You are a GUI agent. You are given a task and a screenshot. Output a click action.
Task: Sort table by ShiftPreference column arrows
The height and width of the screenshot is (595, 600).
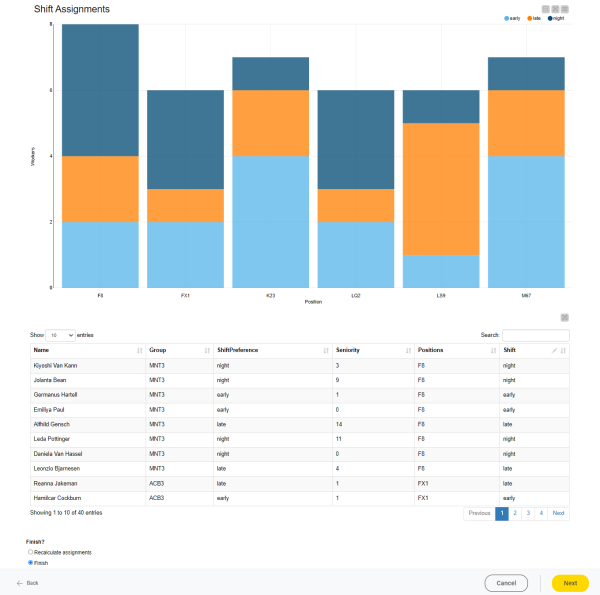[326, 350]
